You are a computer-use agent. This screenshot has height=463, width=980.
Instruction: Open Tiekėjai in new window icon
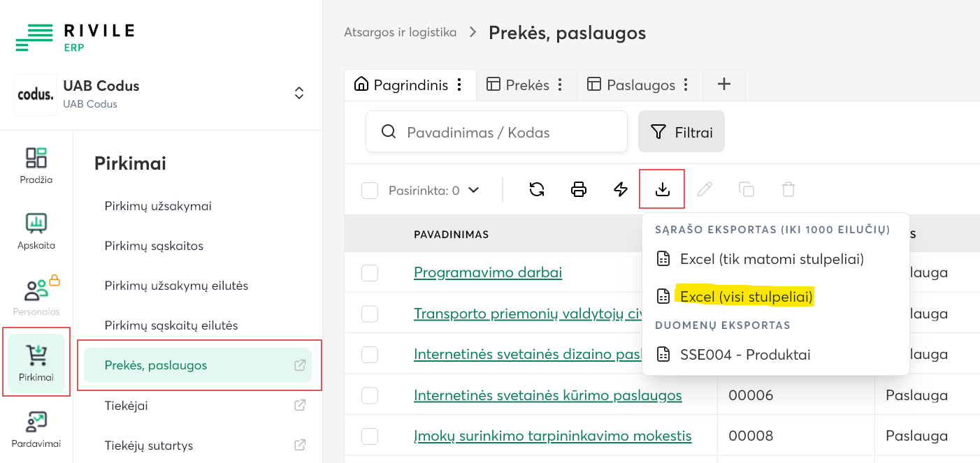[x=300, y=405]
